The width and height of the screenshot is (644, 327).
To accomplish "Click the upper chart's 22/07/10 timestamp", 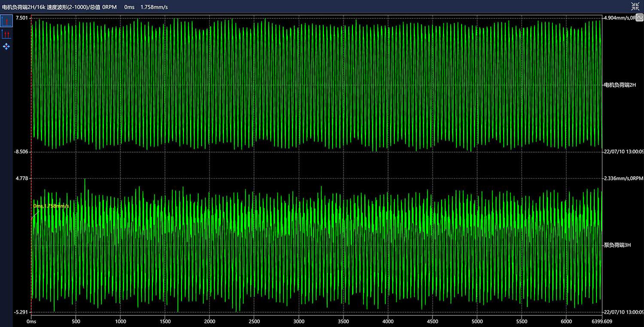I will (x=623, y=152).
